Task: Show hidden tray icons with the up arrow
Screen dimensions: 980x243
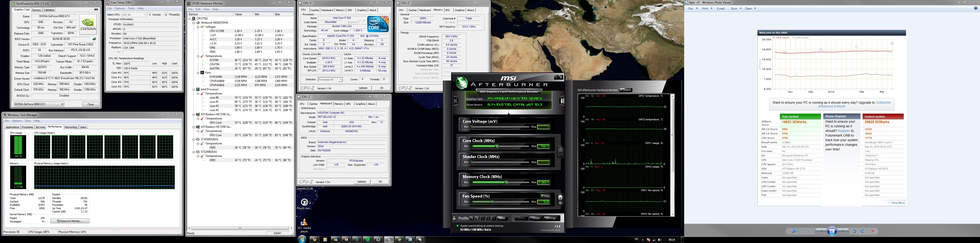Action: click(x=643, y=240)
